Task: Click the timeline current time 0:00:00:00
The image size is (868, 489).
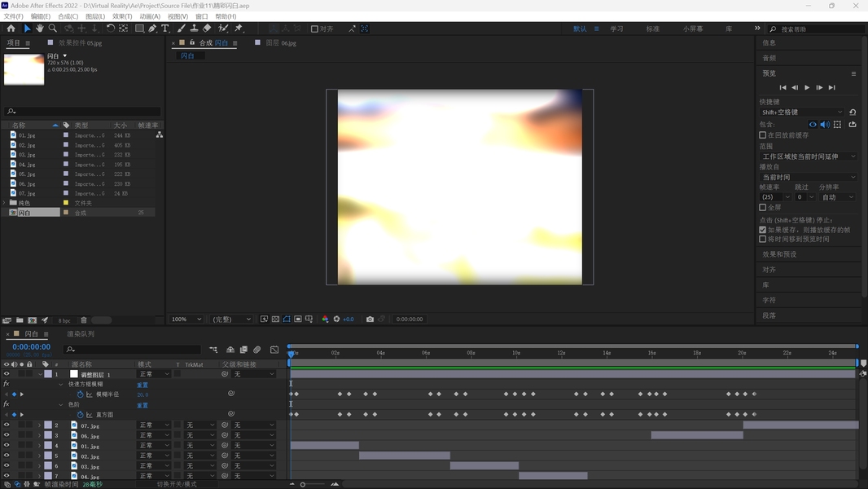Action: (x=32, y=346)
